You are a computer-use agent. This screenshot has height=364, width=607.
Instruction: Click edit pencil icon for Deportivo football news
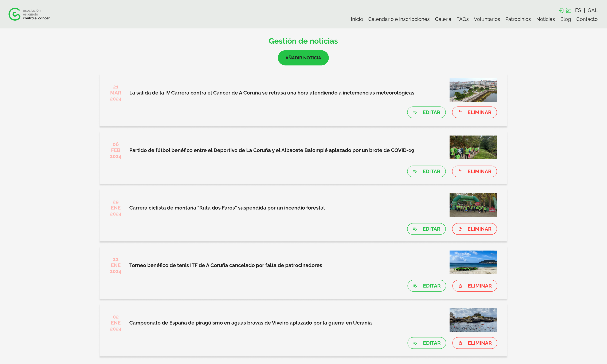[415, 171]
